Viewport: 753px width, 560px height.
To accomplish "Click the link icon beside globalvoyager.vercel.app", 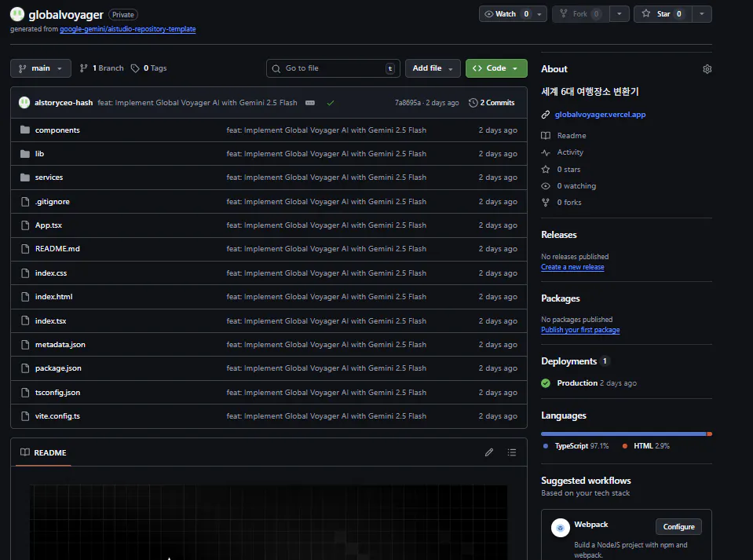I will click(546, 115).
